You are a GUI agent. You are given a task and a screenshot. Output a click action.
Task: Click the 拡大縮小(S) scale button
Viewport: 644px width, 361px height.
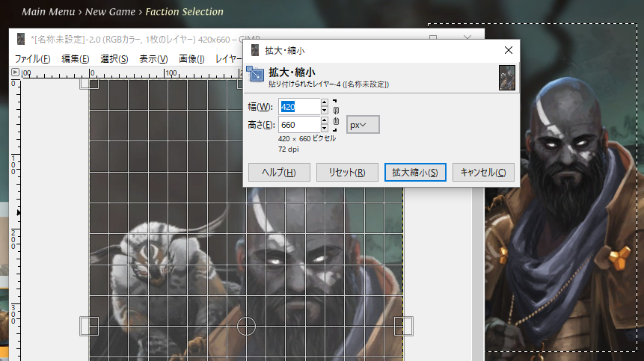[x=415, y=173]
